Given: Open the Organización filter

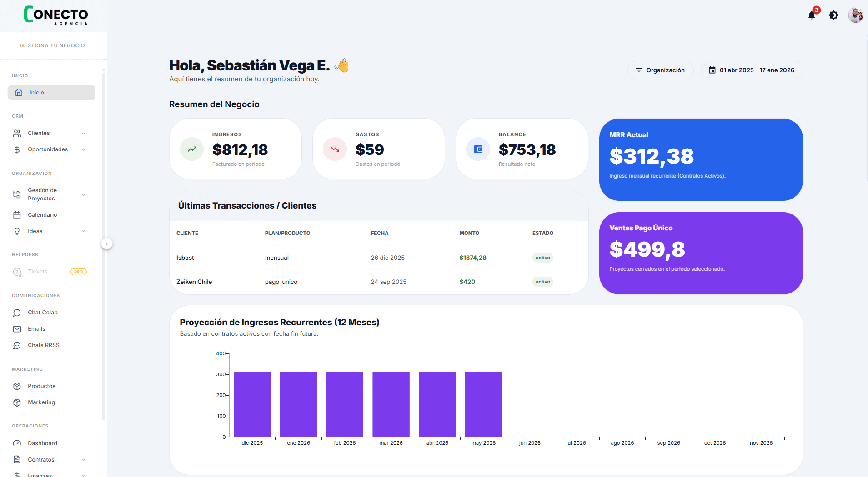Looking at the screenshot, I should tap(660, 70).
